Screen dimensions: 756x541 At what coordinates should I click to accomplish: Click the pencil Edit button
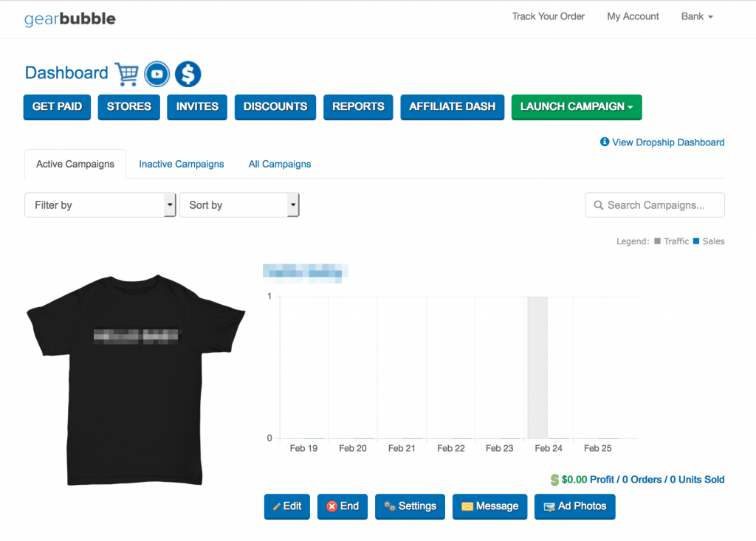(287, 506)
